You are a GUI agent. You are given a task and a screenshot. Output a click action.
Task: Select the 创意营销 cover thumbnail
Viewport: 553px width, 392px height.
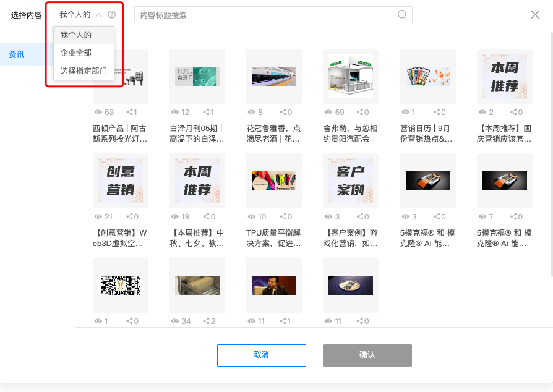(121, 181)
